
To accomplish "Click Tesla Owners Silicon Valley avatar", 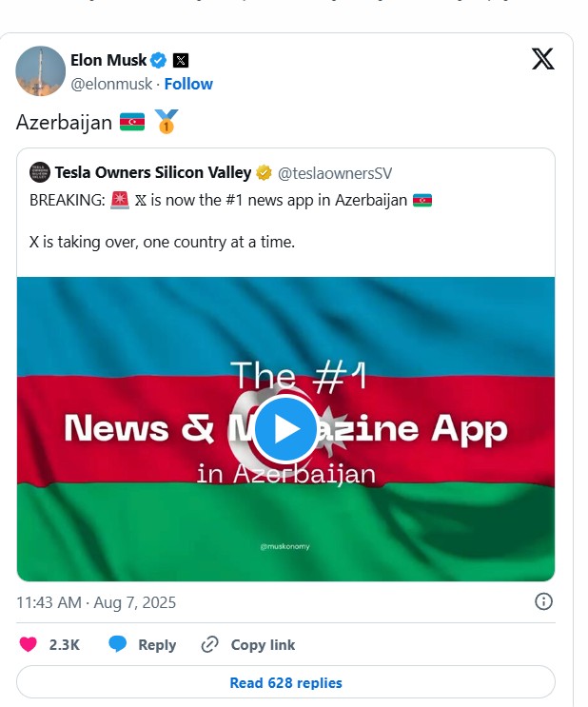I will coord(39,172).
